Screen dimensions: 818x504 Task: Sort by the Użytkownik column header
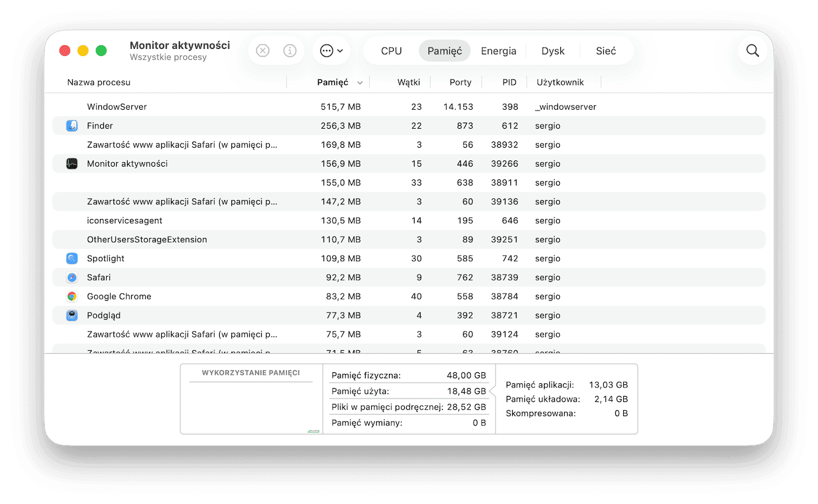tap(560, 82)
